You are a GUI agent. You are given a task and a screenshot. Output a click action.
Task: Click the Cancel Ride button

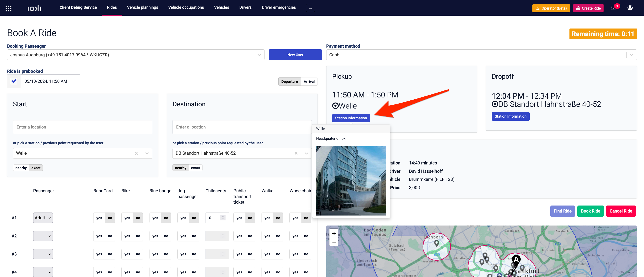(621, 211)
